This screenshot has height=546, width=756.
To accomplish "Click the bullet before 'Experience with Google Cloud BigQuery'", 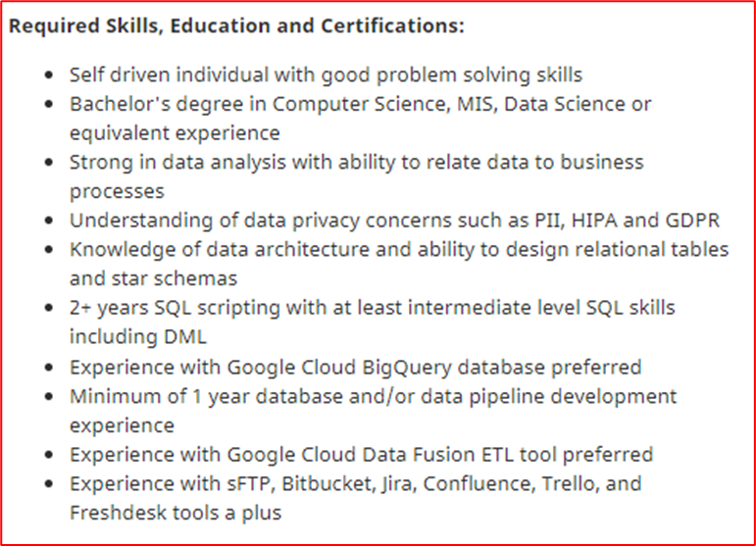I will coord(49,368).
